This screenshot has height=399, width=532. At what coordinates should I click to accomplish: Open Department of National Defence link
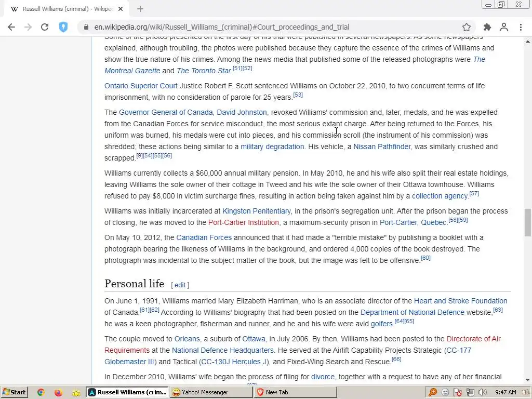[x=412, y=312]
